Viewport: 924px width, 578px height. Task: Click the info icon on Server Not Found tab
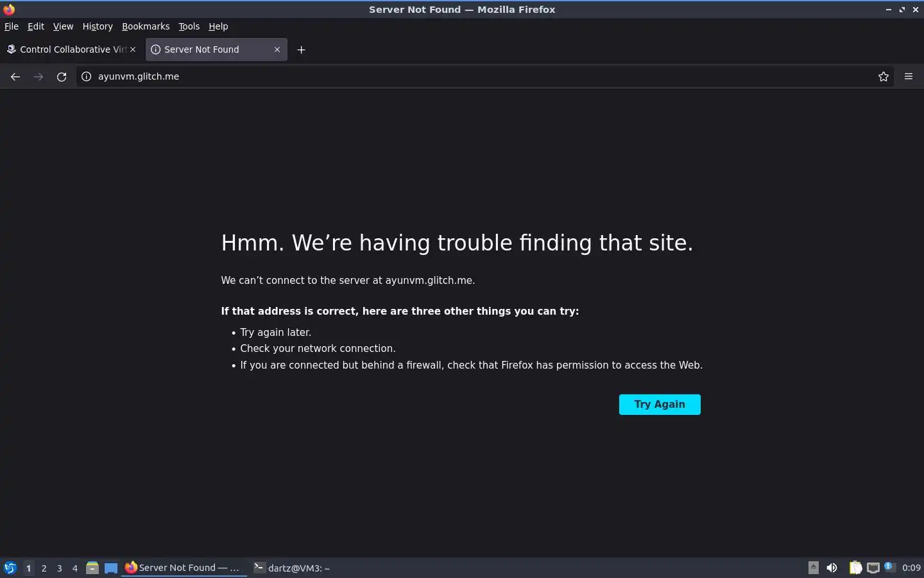(x=155, y=49)
